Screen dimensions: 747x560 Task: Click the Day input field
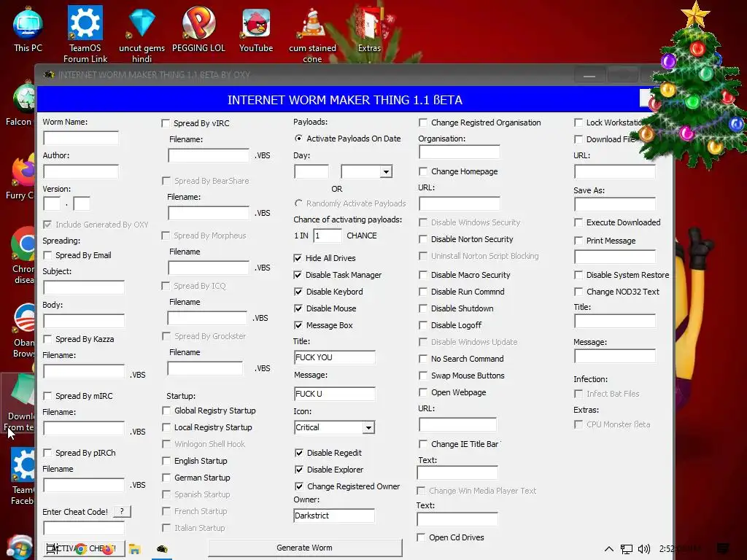point(311,171)
